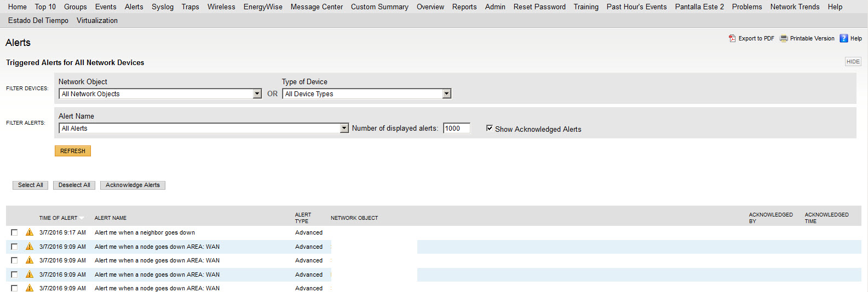This screenshot has height=292, width=868.
Task: Click warning icon for 9:17 AM alert
Action: pos(30,232)
